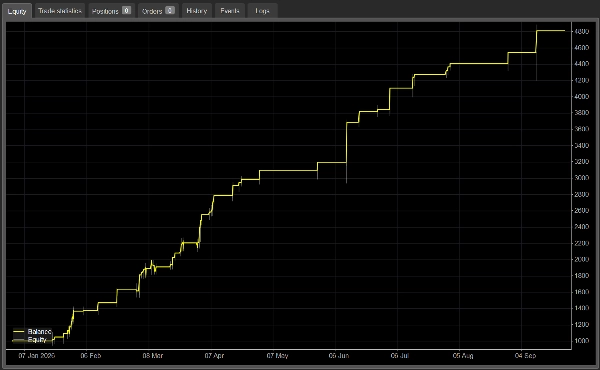
Task: Click the 07 Apr date label
Action: 214,355
